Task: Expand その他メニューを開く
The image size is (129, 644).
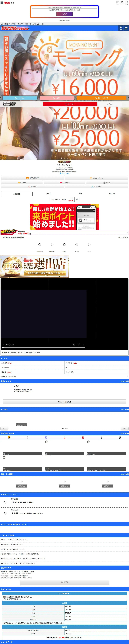Action: [64, 377]
